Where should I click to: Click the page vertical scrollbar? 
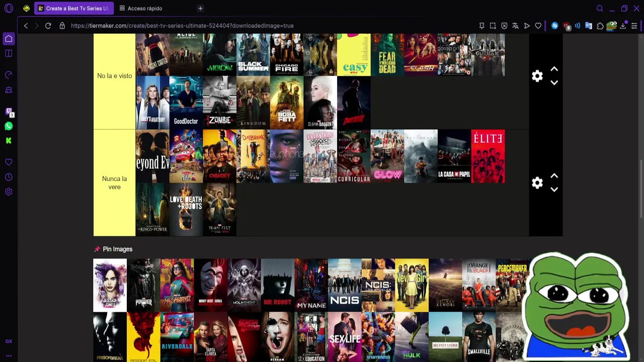641,190
